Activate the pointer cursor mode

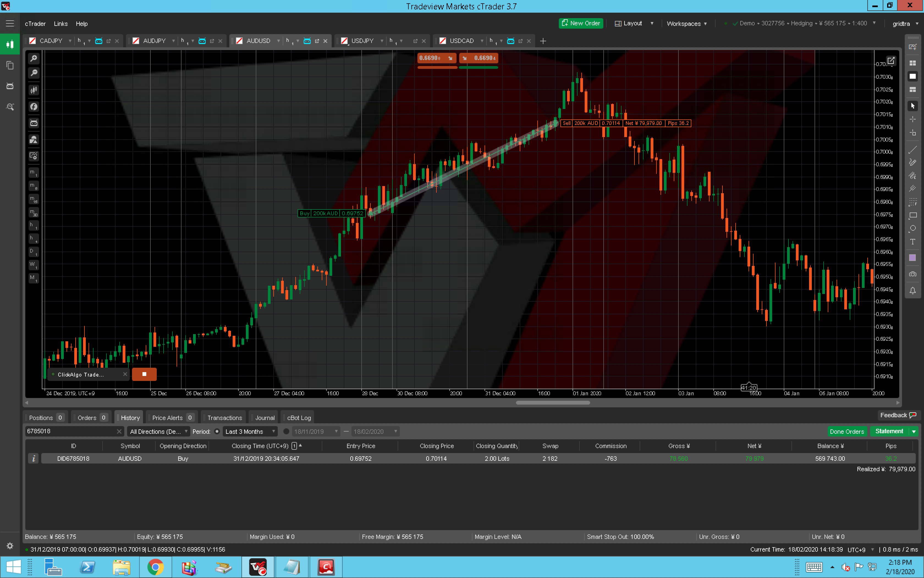pyautogui.click(x=912, y=106)
